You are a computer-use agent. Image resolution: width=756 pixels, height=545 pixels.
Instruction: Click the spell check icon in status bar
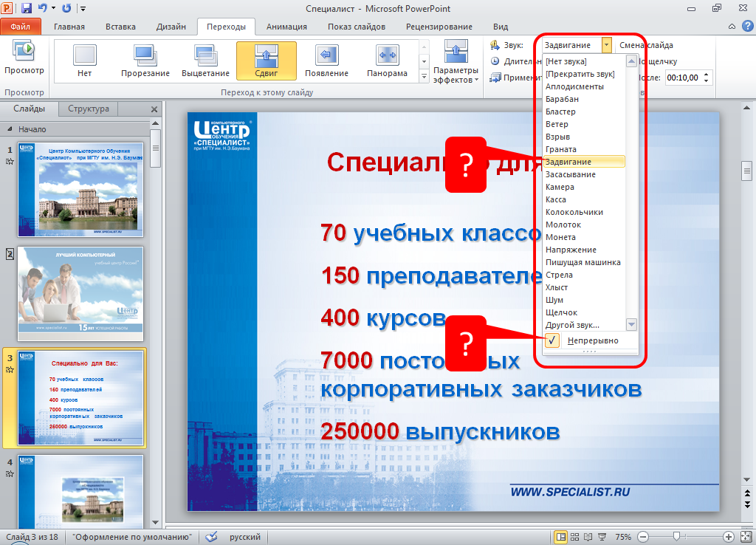click(211, 537)
